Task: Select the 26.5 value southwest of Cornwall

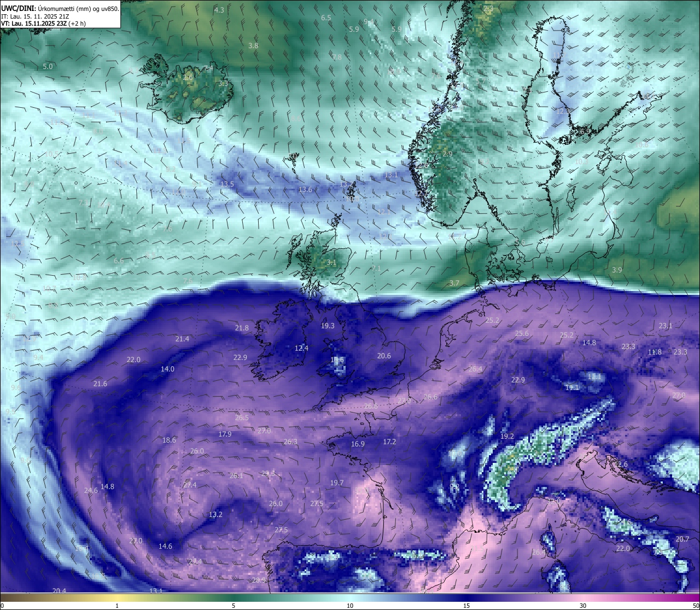Action: 242,417
